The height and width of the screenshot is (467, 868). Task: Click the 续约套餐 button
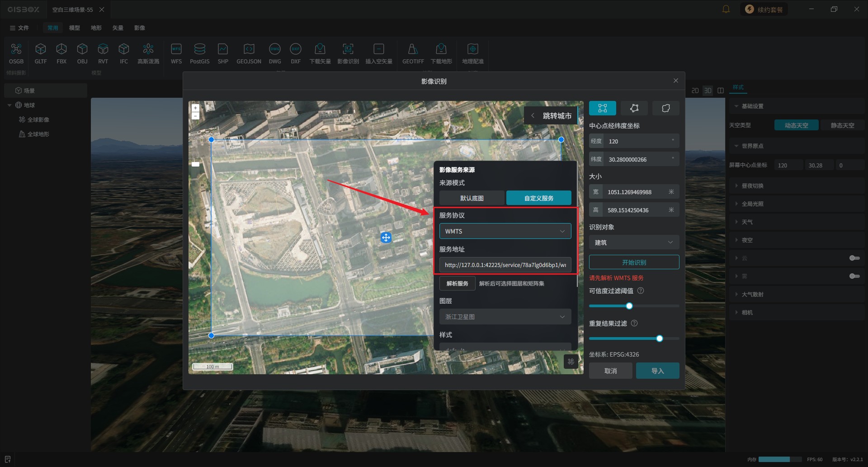tap(764, 10)
